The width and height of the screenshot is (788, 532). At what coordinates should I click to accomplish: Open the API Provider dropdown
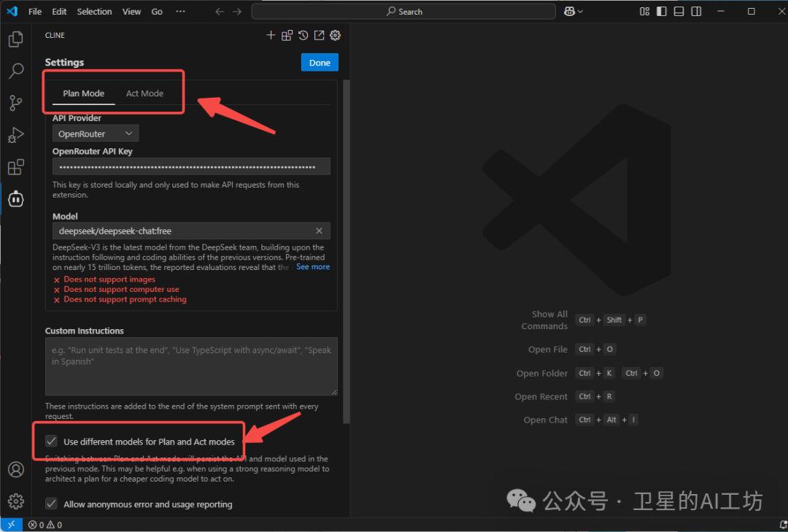(95, 133)
